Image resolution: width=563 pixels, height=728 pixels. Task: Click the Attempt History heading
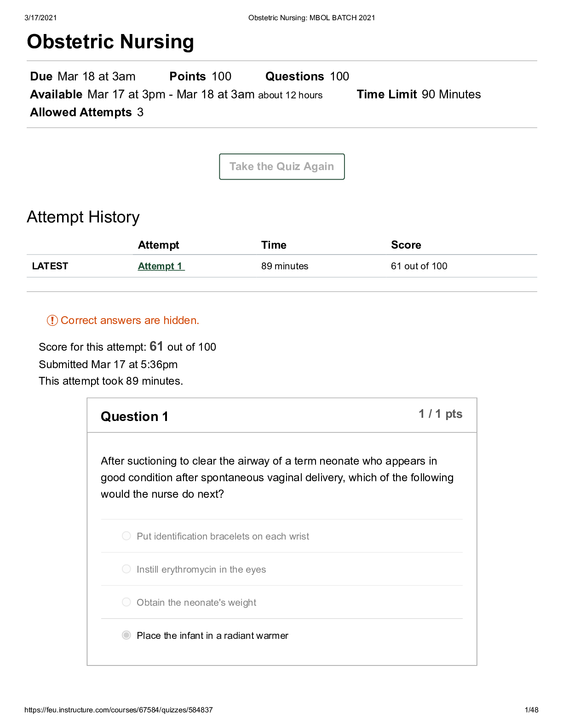(x=83, y=217)
